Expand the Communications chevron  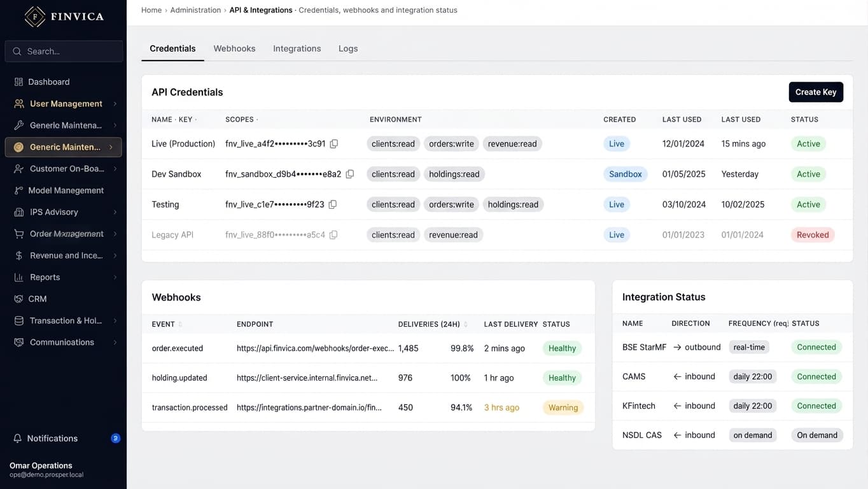[115, 342]
